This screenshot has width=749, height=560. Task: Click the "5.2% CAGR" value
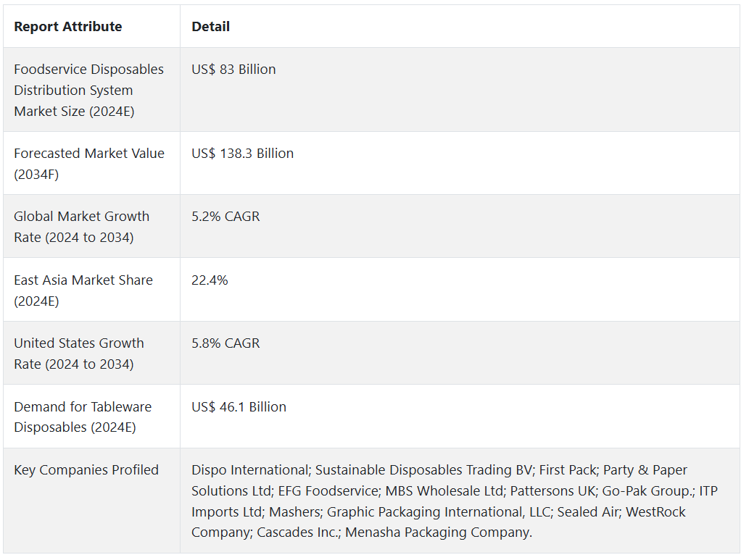[x=225, y=217]
